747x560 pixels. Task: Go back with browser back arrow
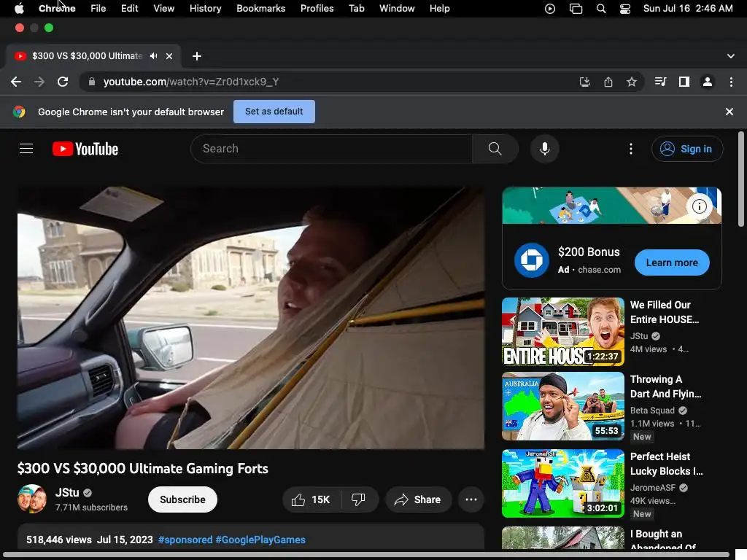(16, 82)
